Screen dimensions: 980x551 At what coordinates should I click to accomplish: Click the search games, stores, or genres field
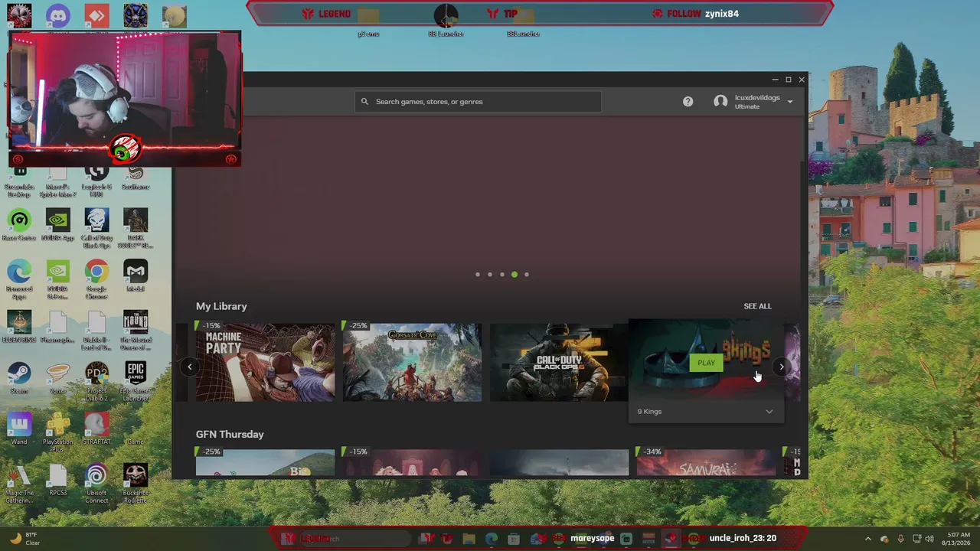pos(478,102)
